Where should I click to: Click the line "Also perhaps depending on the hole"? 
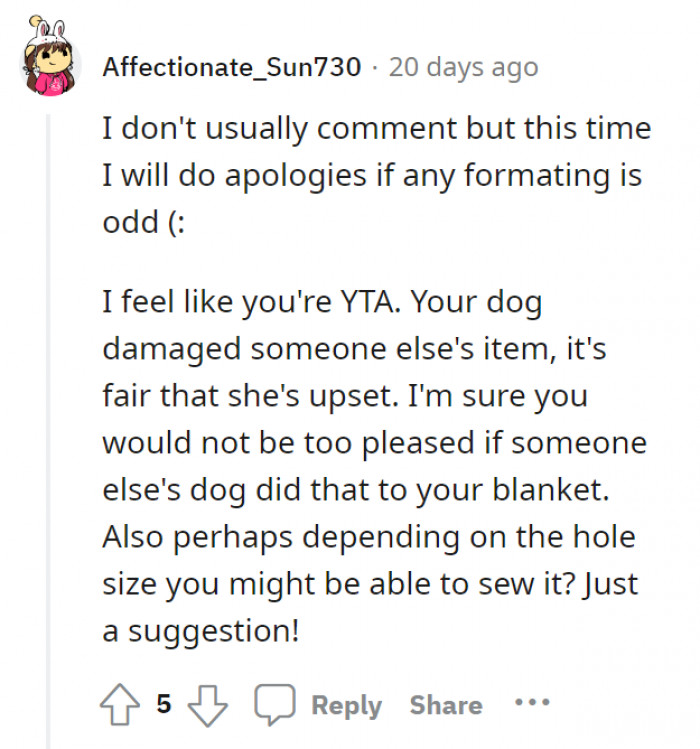point(369,536)
